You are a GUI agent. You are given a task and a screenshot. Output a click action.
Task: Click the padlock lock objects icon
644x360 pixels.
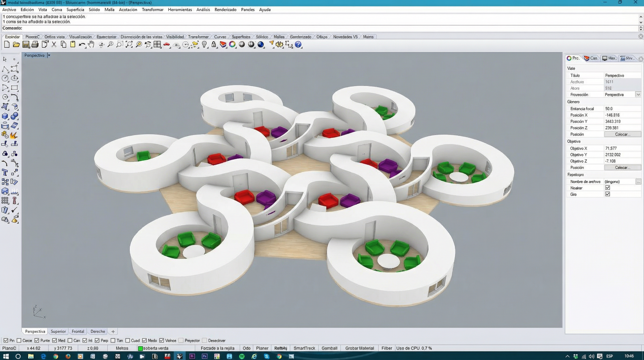[x=213, y=45]
